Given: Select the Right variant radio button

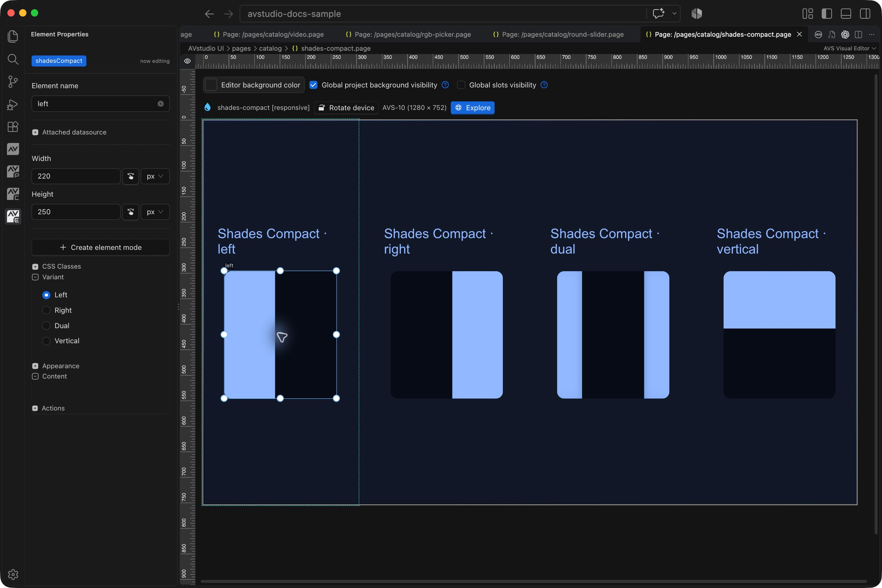Looking at the screenshot, I should (x=46, y=310).
